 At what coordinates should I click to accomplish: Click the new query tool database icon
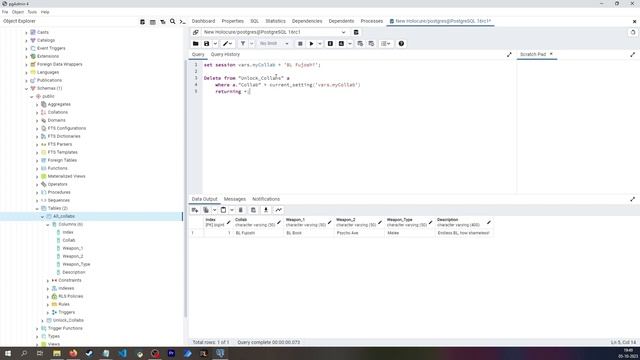356,32
